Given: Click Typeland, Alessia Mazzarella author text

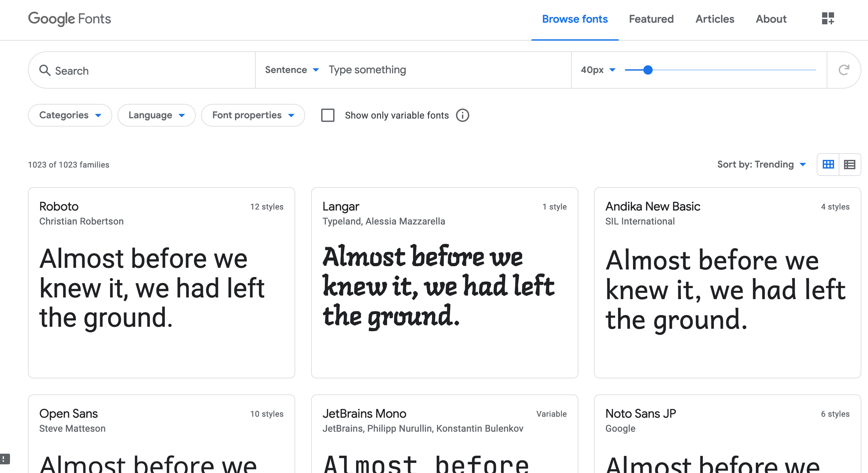Looking at the screenshot, I should coord(384,221).
